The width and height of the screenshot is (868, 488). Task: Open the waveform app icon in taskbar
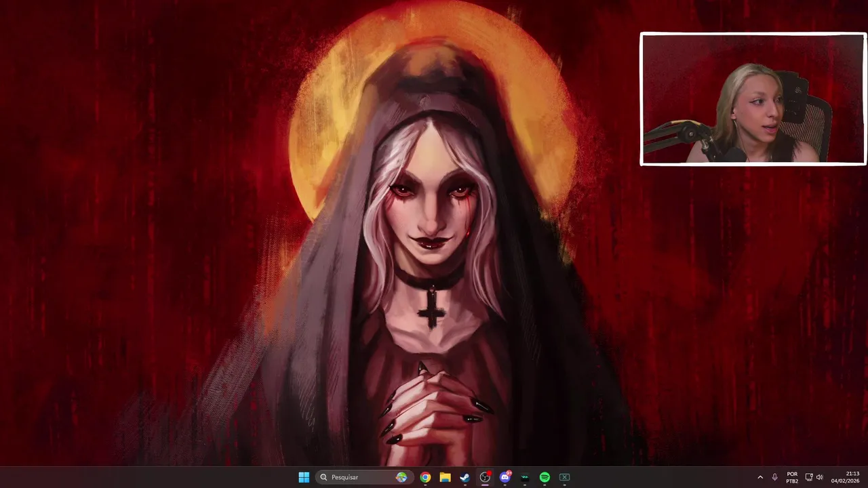point(525,477)
